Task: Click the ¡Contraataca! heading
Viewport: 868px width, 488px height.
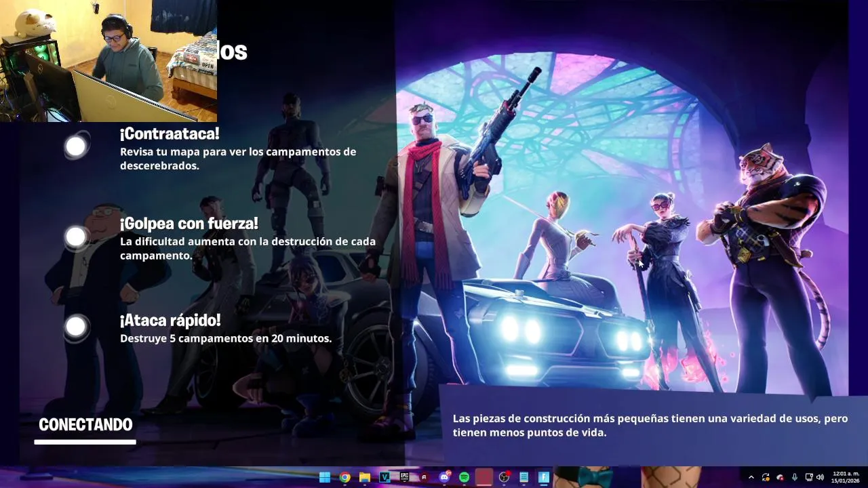Action: [x=170, y=134]
